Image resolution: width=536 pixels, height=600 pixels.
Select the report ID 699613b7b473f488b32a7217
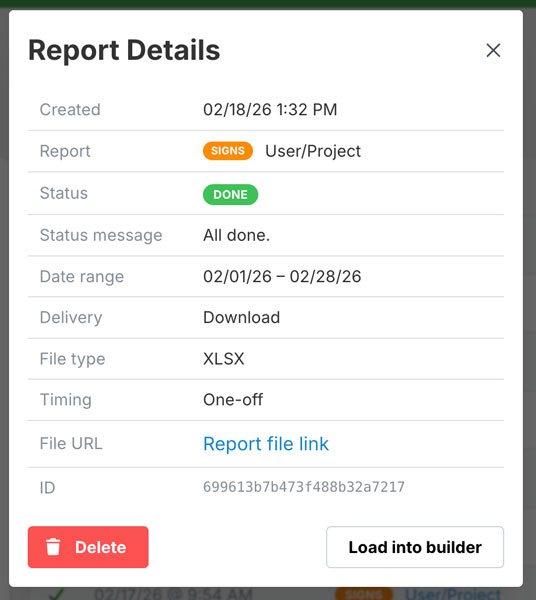point(304,487)
